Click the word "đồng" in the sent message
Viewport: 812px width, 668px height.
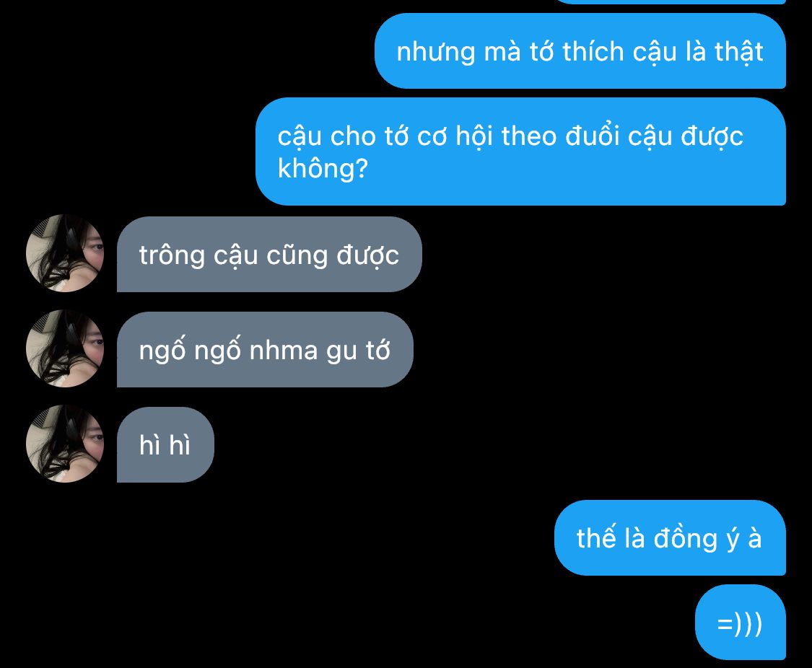point(685,539)
